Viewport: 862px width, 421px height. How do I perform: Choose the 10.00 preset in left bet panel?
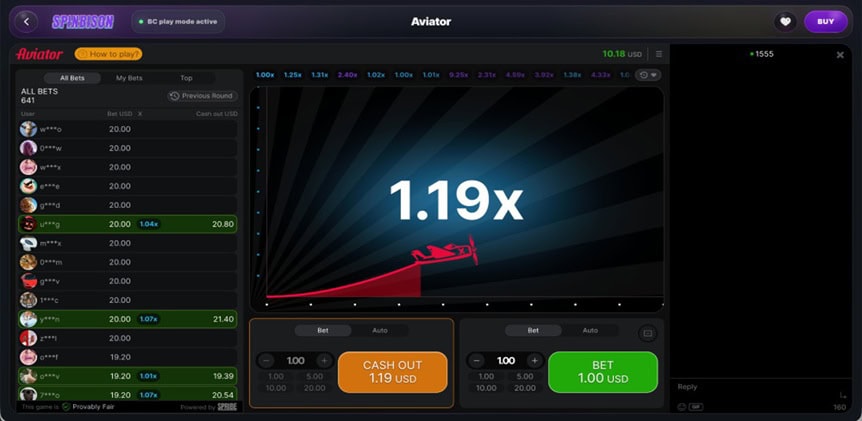[276, 388]
